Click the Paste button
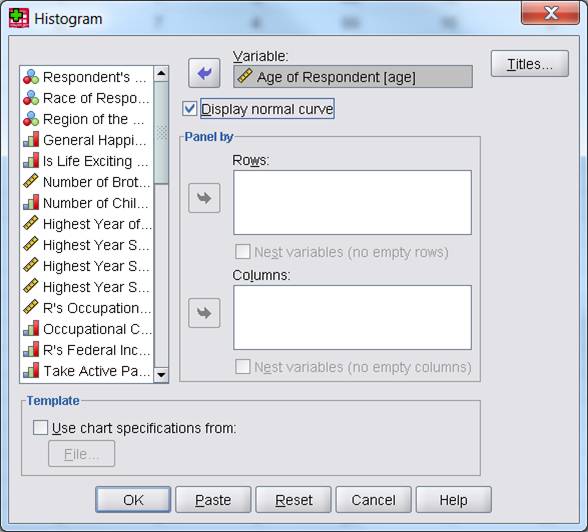Image resolution: width=588 pixels, height=532 pixels. pyautogui.click(x=213, y=500)
